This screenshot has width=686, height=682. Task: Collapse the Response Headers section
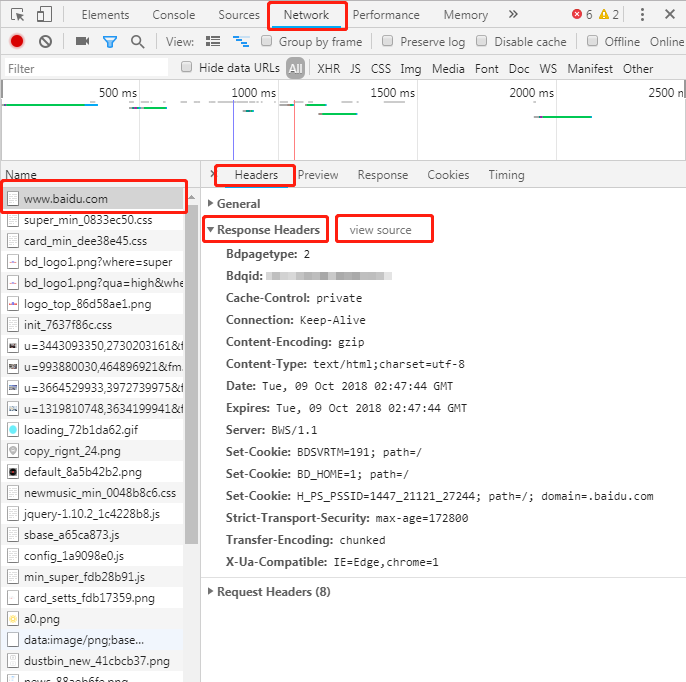click(x=211, y=230)
